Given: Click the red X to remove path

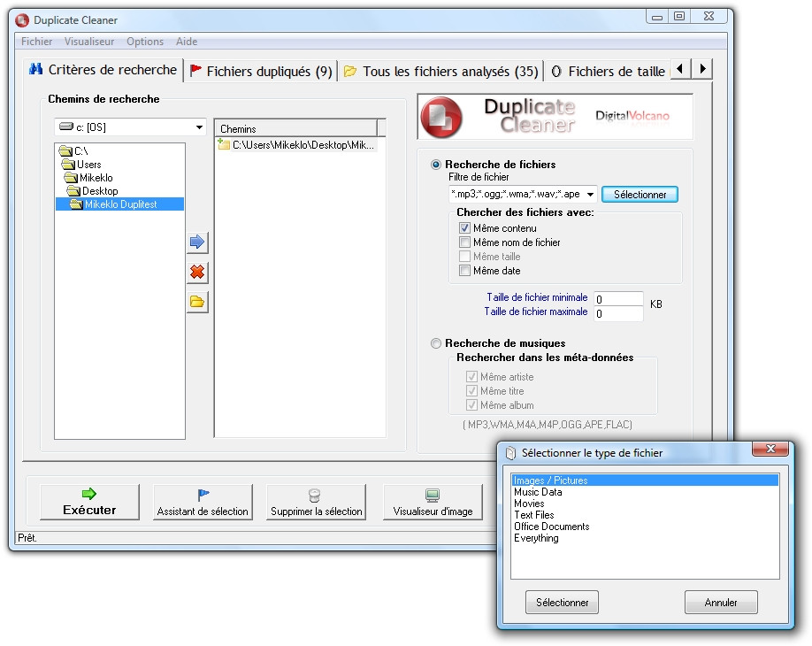Looking at the screenshot, I should point(197,273).
